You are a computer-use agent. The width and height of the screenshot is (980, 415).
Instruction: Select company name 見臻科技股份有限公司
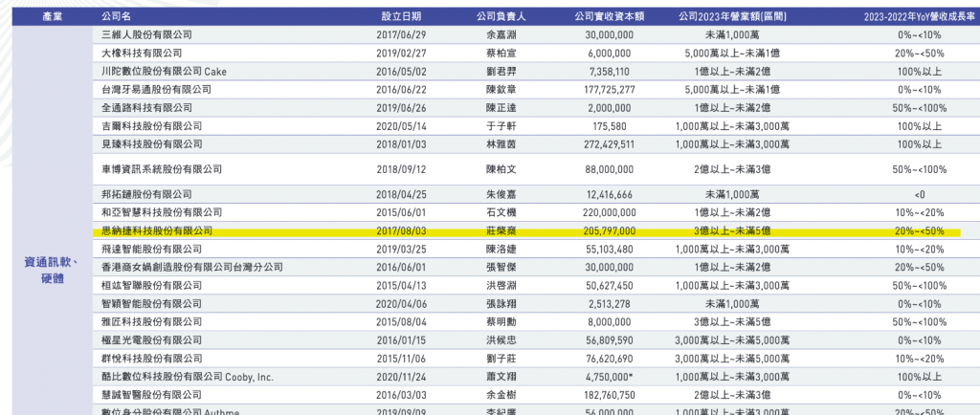tap(151, 144)
